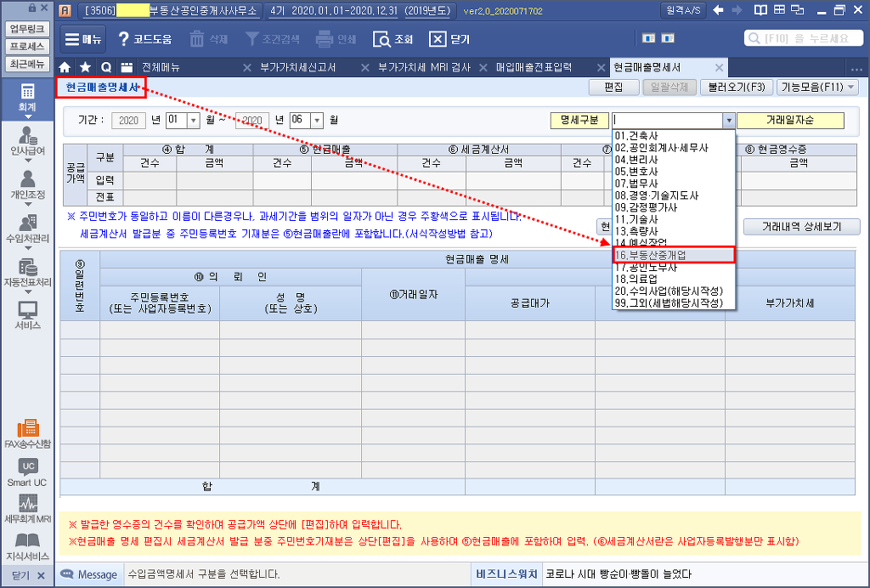Go to the home tab icon

[x=65, y=68]
